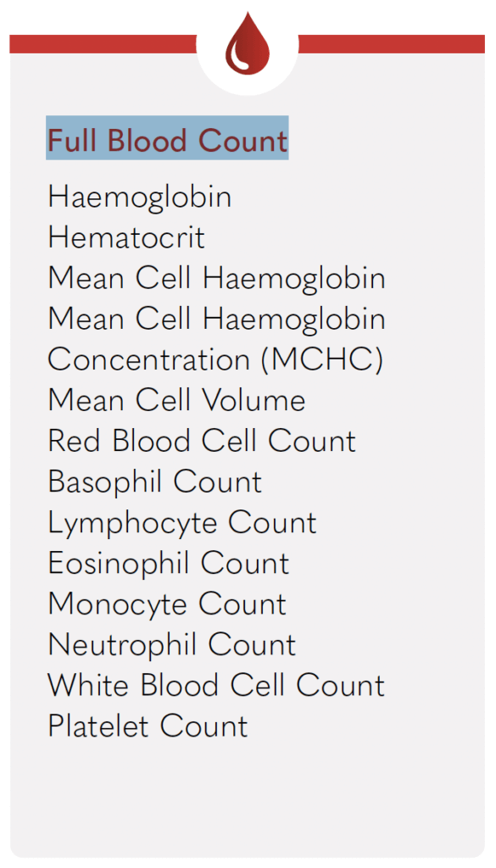Select the highlighted Full Blood Count heading
Screen dimensions: 496x868
click(167, 138)
